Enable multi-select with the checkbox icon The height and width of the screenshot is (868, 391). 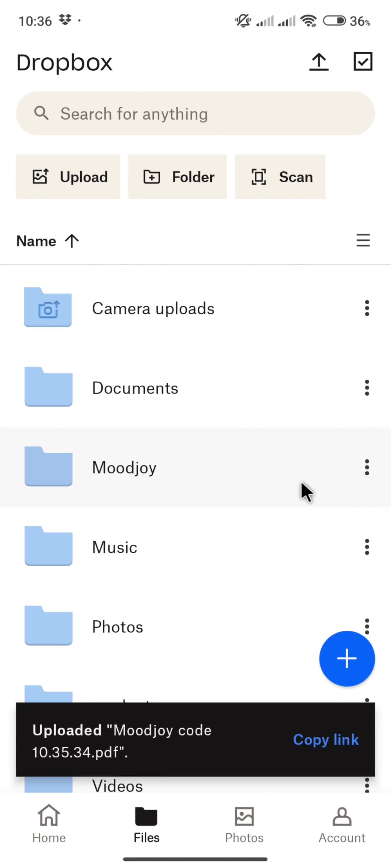click(x=363, y=61)
